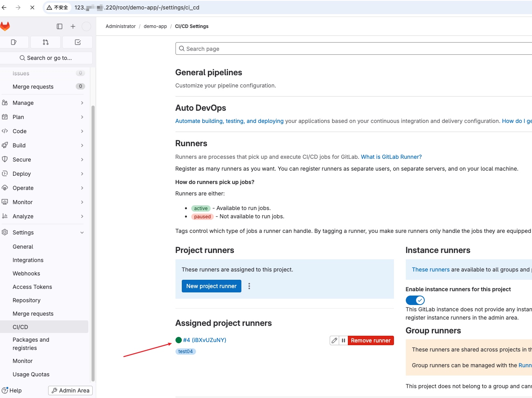Pause runner #4 with pause icon
Viewport: 532px width, 398px height.
coord(343,340)
